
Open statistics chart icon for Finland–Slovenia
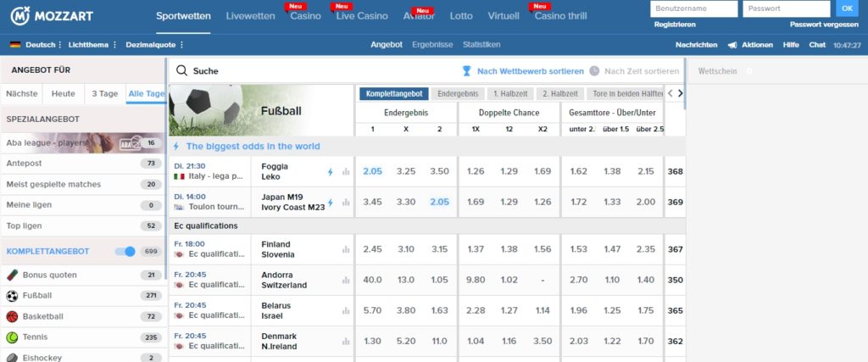point(346,249)
